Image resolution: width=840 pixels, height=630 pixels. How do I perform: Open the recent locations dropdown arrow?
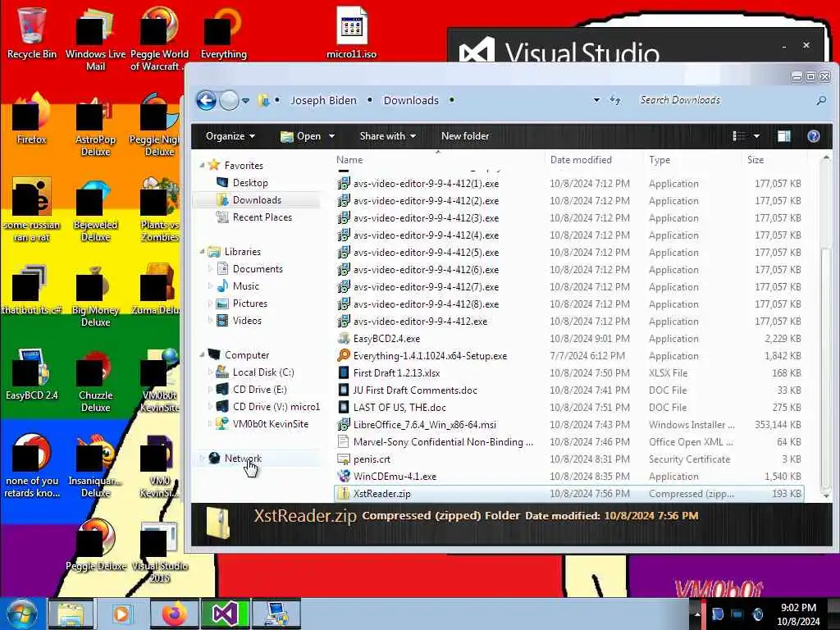coord(245,101)
